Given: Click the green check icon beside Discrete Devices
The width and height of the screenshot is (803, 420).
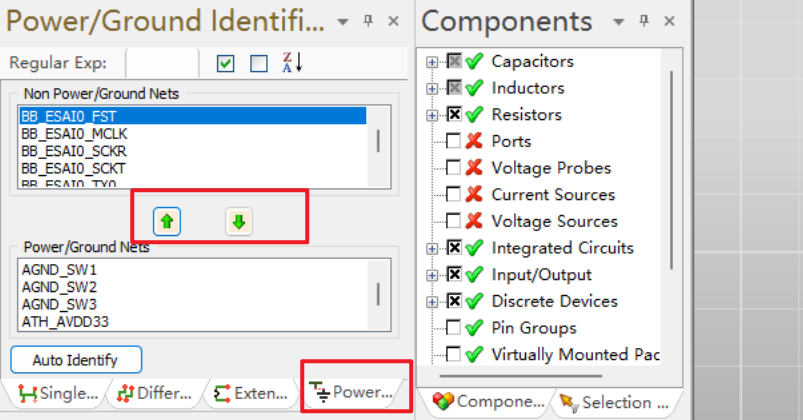Looking at the screenshot, I should click(x=474, y=301).
